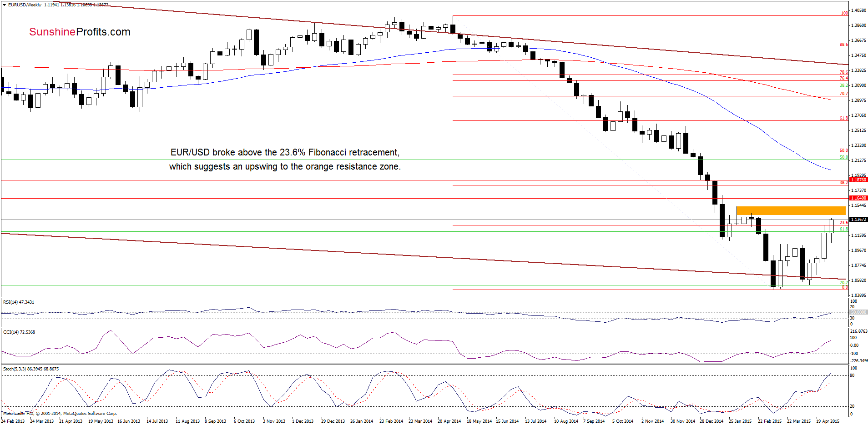
Task: Click the black 1.13672 current price tag
Action: [858, 220]
